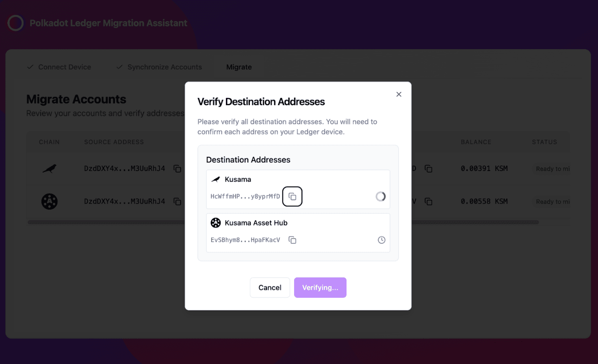The image size is (598, 364).
Task: Copy the Kusama Asset Hub destination address
Action: [292, 240]
